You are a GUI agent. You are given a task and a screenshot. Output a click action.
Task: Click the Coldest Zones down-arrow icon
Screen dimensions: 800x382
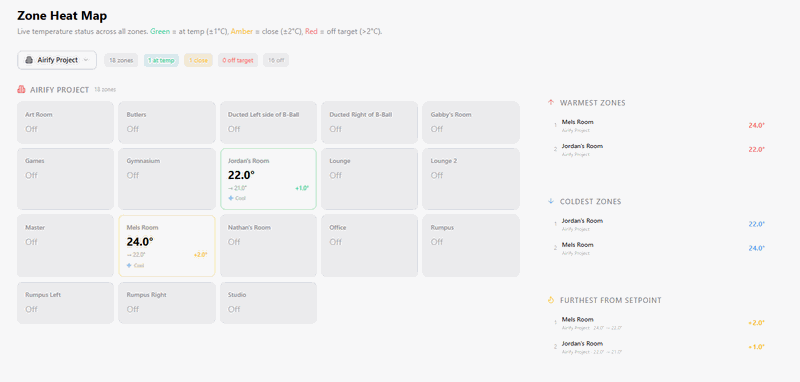551,201
